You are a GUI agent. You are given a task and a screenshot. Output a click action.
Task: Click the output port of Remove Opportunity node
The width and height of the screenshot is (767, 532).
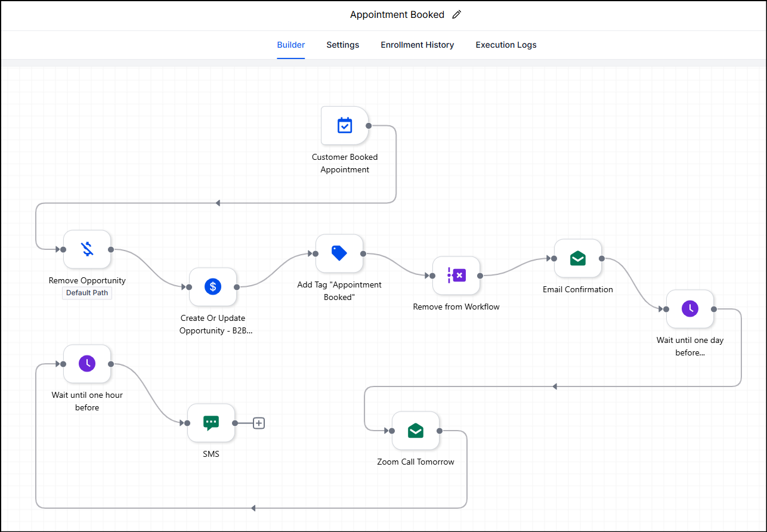111,249
